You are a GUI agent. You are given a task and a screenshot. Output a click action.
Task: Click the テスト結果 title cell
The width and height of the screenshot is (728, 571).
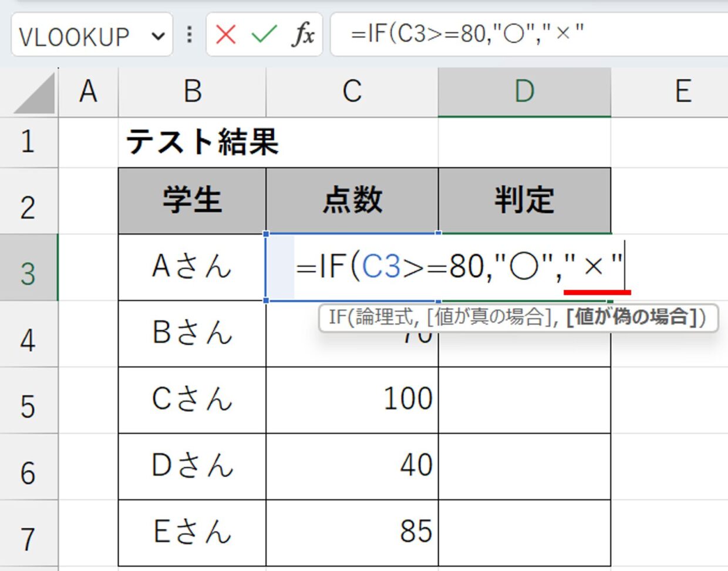click(202, 142)
